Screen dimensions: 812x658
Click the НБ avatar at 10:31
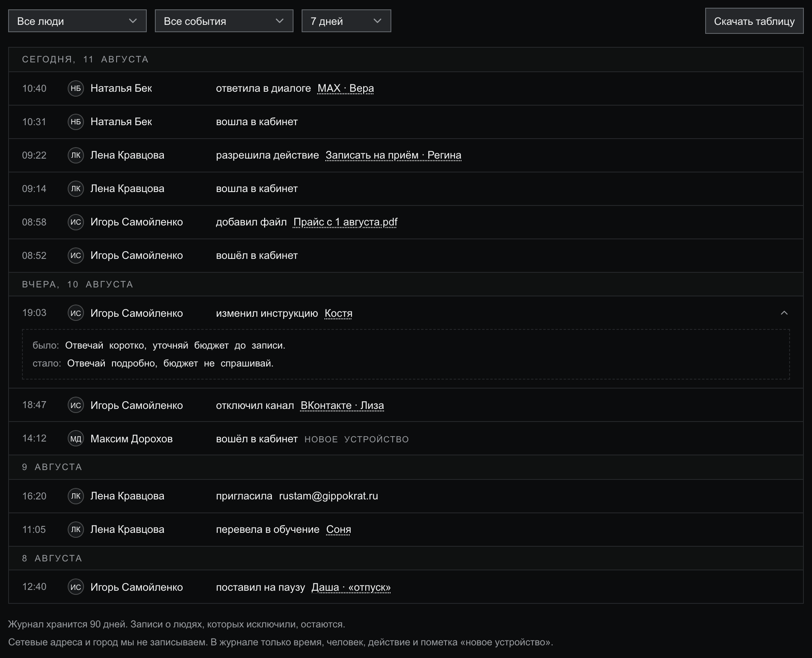(x=76, y=122)
